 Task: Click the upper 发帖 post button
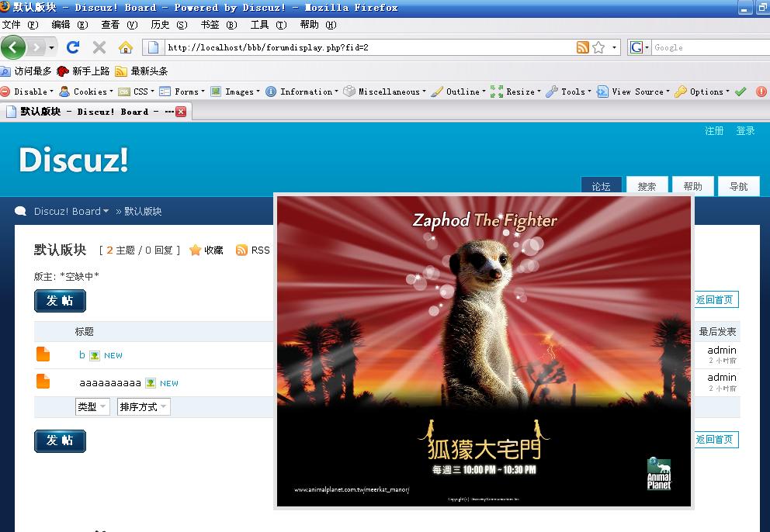[60, 301]
